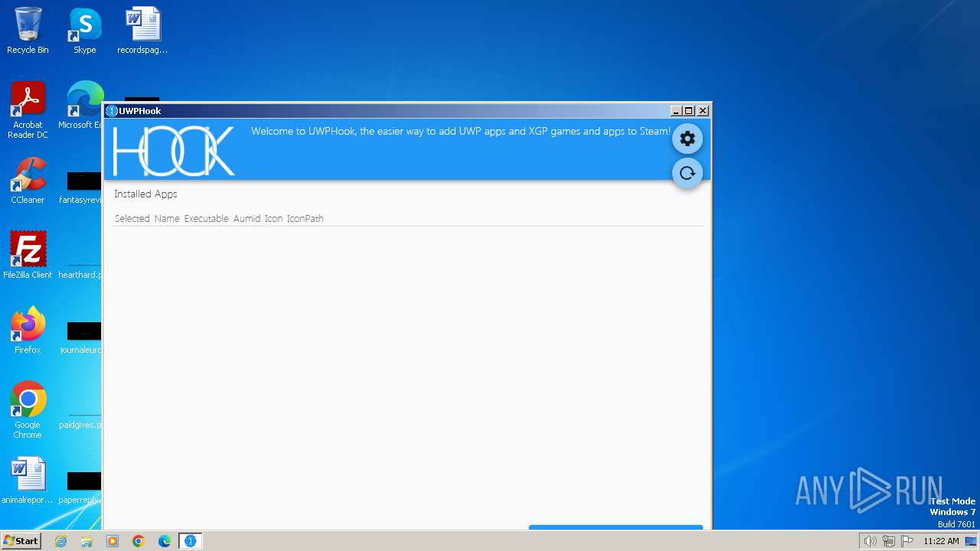The image size is (980, 551).
Task: Select the CCleaner desktop shortcut
Action: (28, 181)
